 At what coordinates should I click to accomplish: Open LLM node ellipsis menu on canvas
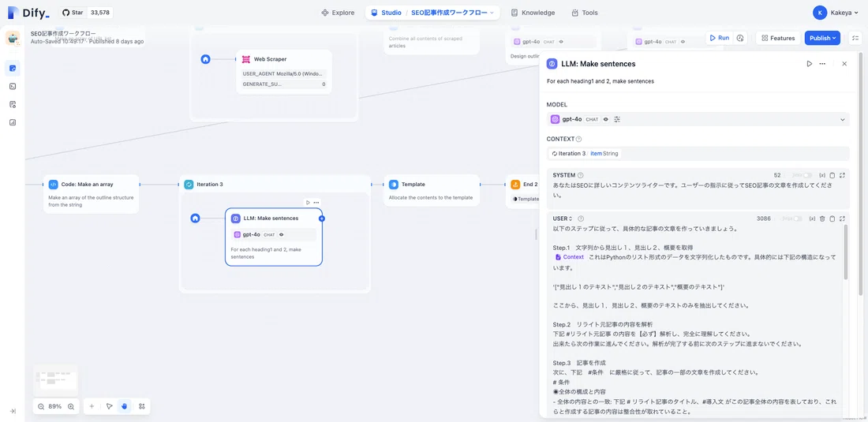[316, 203]
